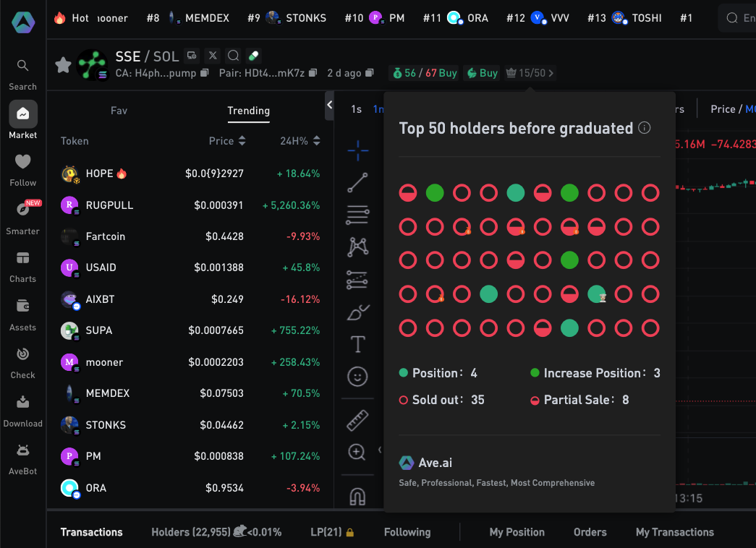Open the emoji sticker tool
This screenshot has height=548, width=756.
tap(357, 377)
